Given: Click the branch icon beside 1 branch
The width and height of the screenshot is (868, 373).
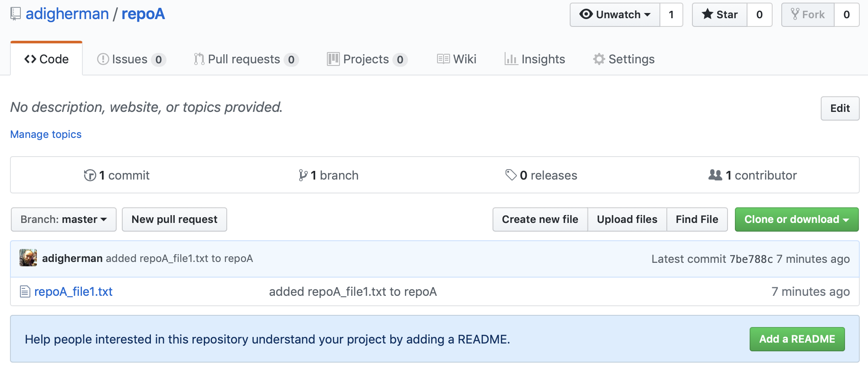Looking at the screenshot, I should pos(303,175).
